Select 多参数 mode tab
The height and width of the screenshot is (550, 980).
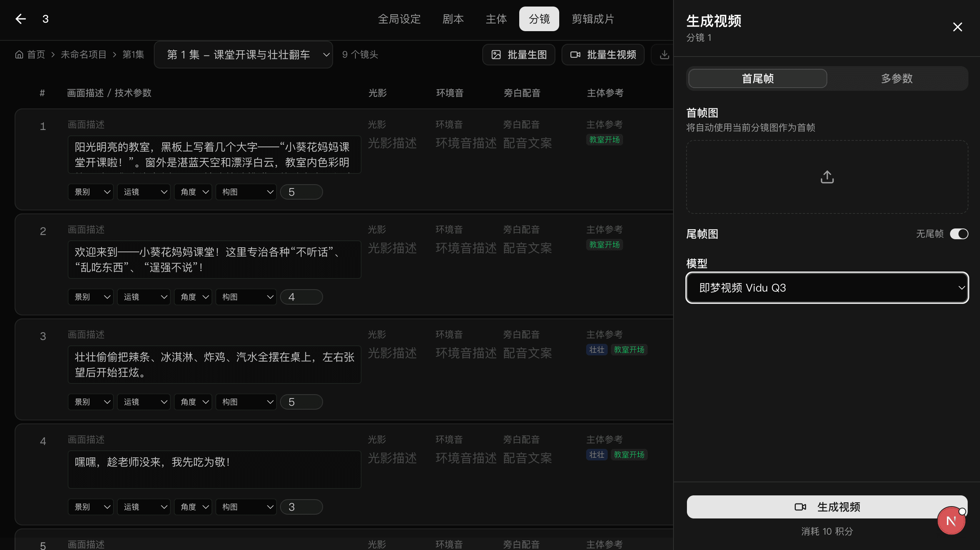tap(897, 78)
